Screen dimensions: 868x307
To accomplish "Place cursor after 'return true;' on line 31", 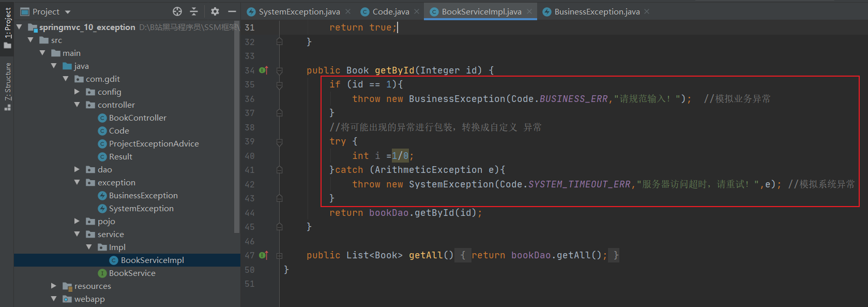I will pos(398,27).
